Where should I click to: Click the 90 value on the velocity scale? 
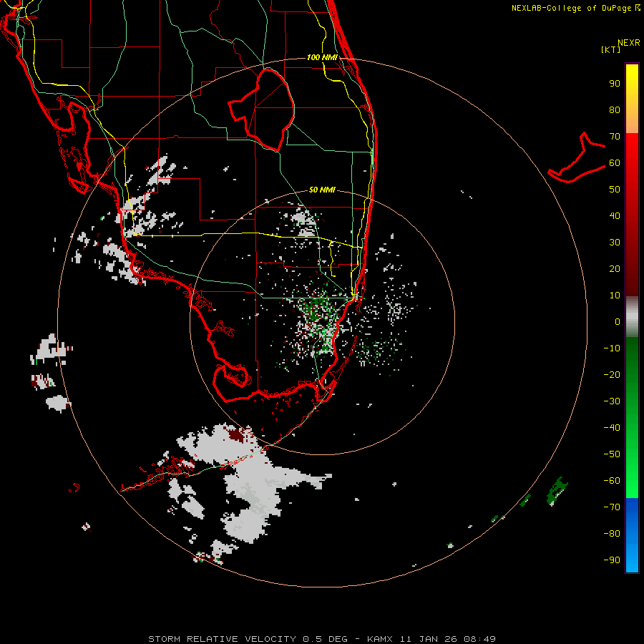[x=615, y=84]
